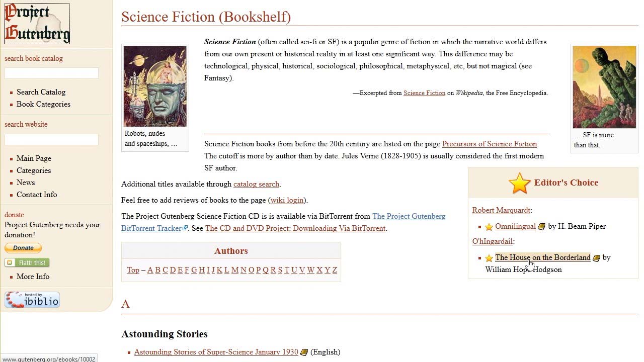The image size is (644, 362).
Task: Click the large Editor's Choice star
Action: pyautogui.click(x=519, y=183)
